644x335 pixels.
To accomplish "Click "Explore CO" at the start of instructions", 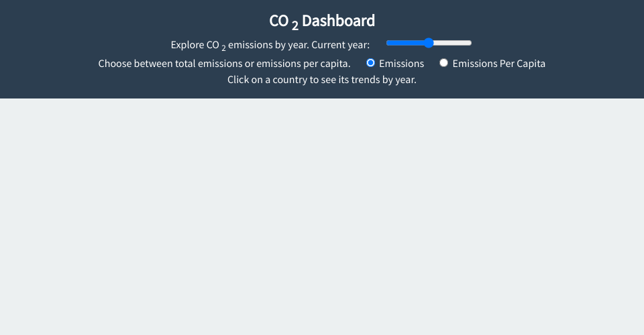I will coord(195,45).
